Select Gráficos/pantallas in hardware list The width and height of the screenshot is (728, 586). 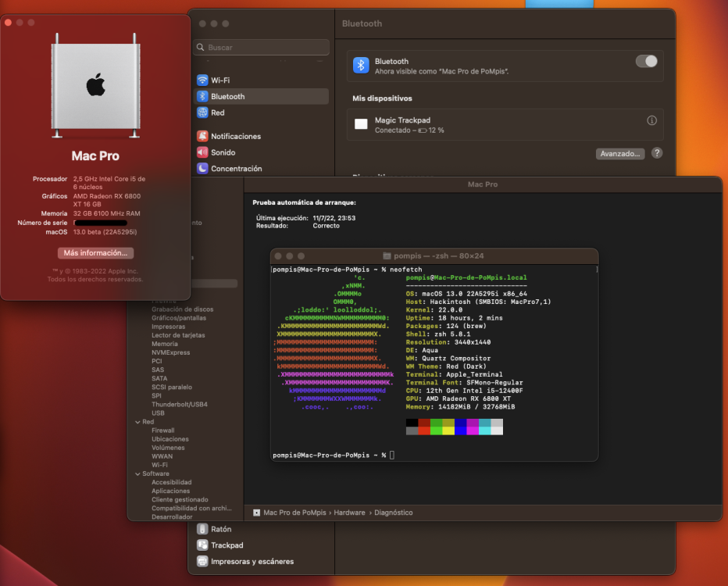[179, 318]
